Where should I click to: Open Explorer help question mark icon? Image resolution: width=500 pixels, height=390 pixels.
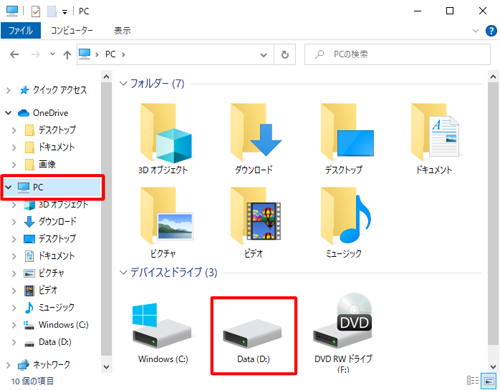(x=491, y=31)
